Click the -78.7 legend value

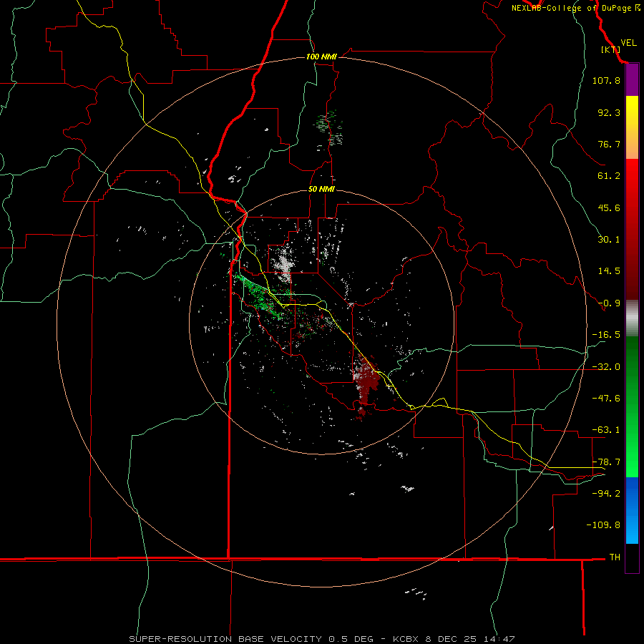606,462
